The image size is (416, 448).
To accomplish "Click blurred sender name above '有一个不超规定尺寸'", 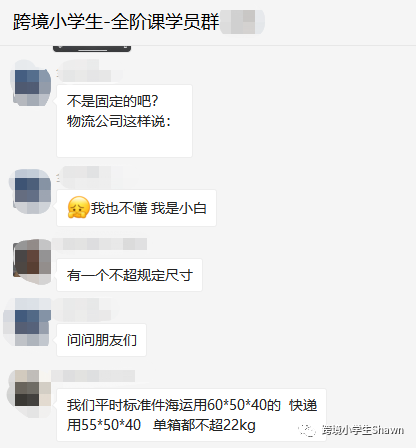I will 100,244.
